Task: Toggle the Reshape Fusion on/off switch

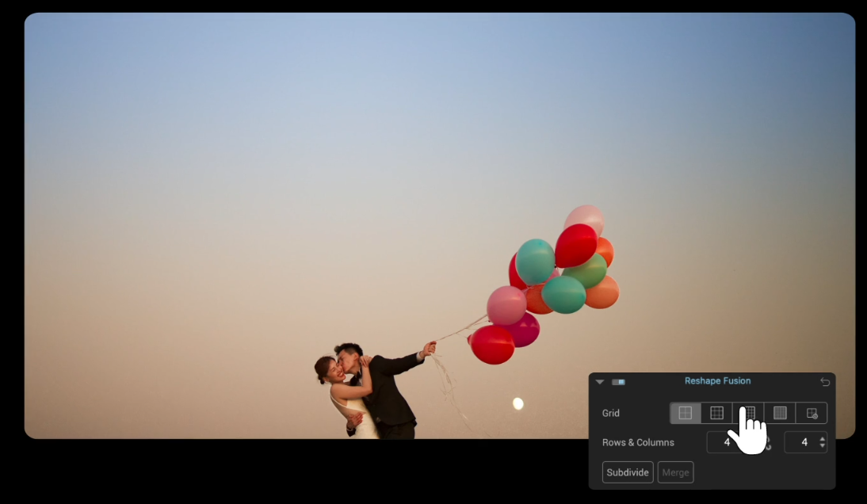Action: [618, 382]
